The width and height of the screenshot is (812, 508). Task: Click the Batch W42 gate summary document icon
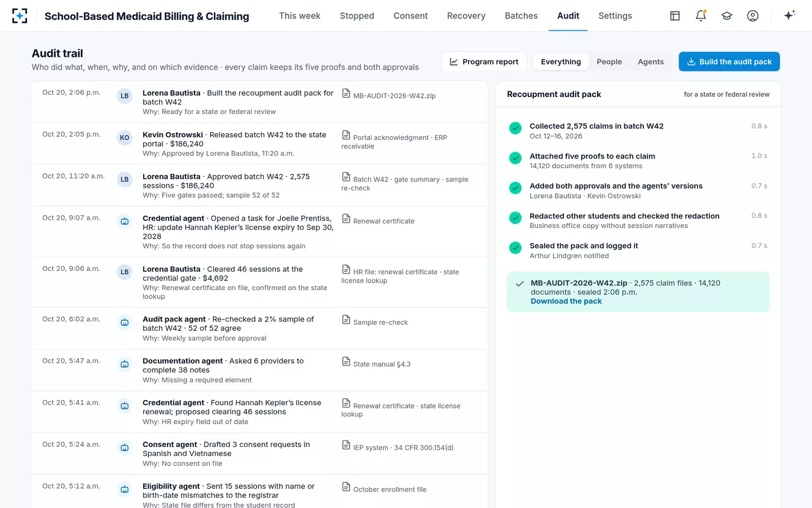click(x=346, y=177)
